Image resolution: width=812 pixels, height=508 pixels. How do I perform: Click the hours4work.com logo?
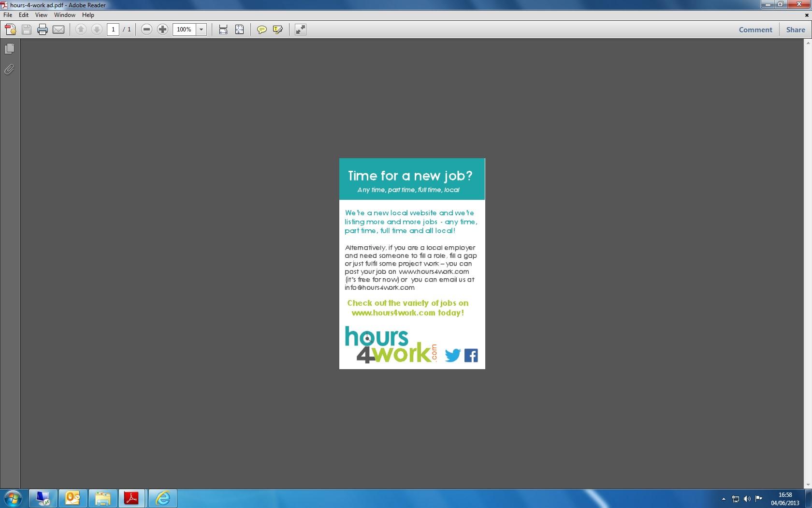pos(391,344)
